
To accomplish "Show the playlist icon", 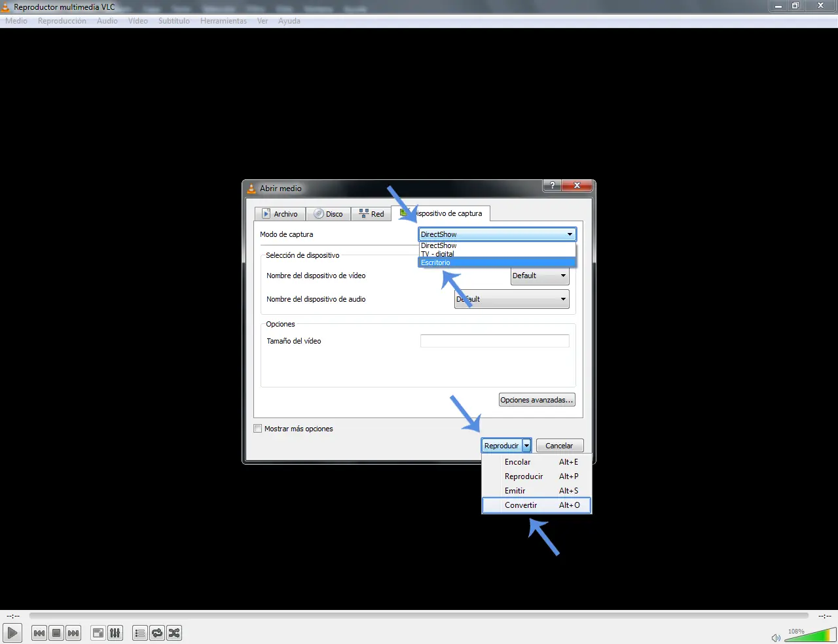I will click(139, 633).
